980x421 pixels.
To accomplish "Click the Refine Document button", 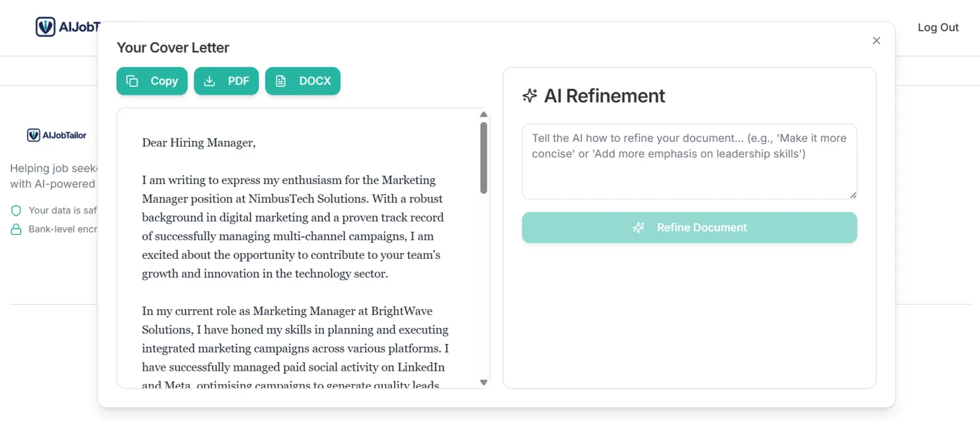I will click(x=689, y=228).
